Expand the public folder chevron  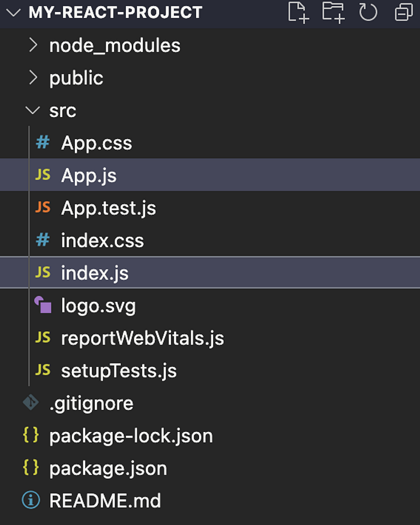(34, 78)
